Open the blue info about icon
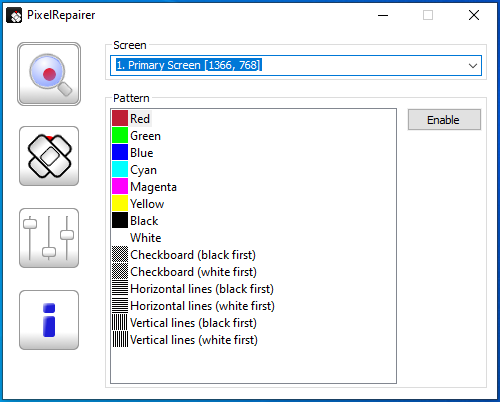 coord(49,320)
